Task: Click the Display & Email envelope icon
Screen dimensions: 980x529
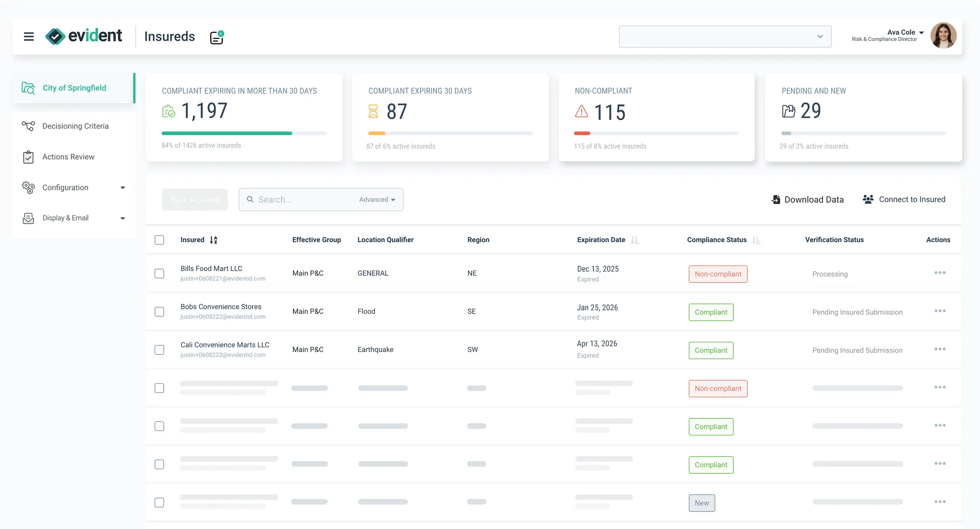Action: point(28,218)
